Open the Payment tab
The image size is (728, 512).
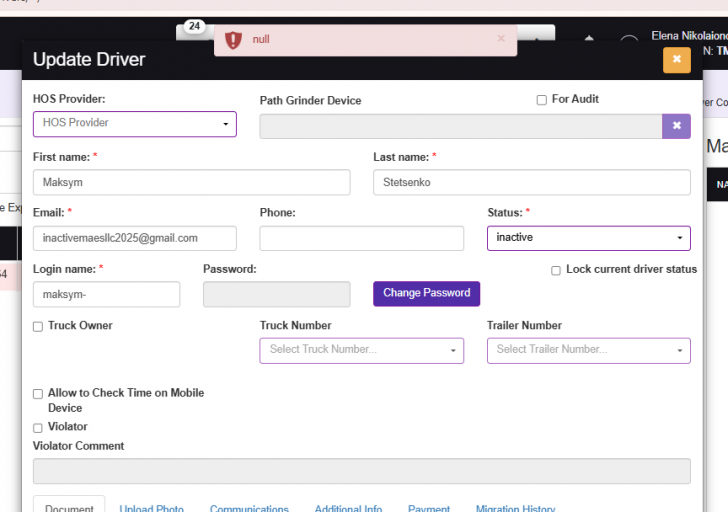(429, 508)
